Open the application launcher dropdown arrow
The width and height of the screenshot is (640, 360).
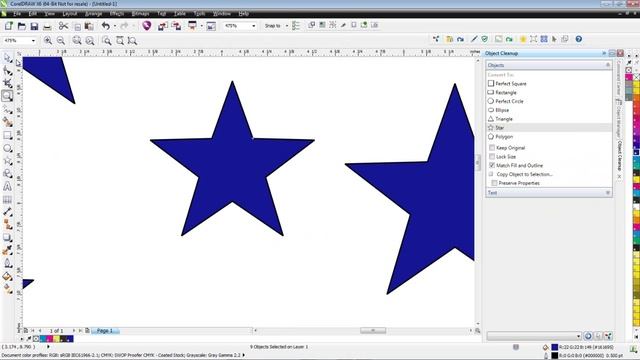[x=202, y=26]
